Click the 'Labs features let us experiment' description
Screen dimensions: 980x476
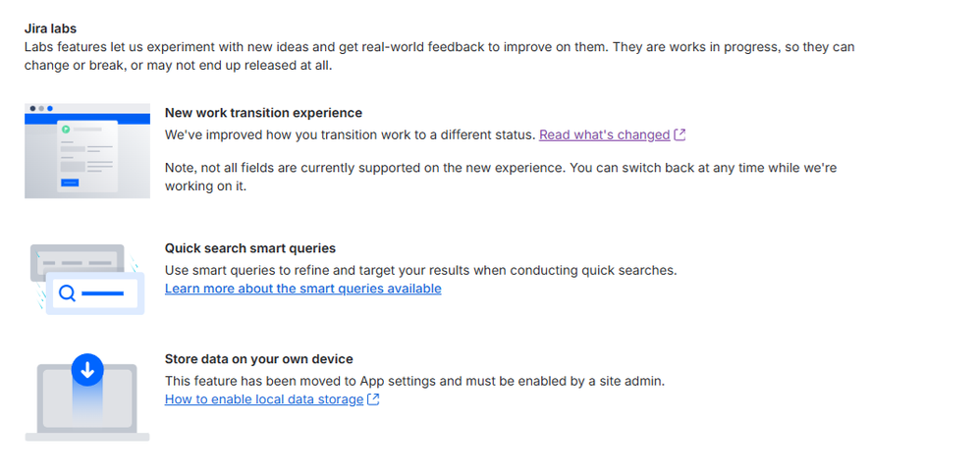coord(439,56)
